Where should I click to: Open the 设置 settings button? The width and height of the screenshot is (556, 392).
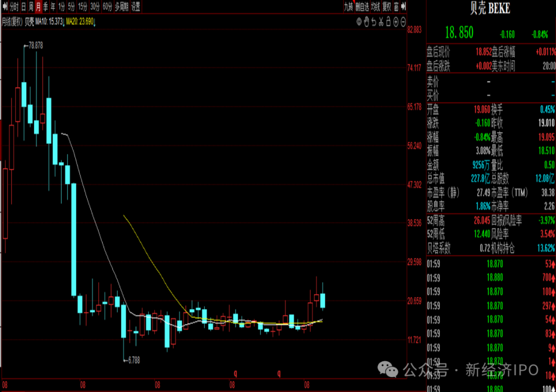point(135,7)
